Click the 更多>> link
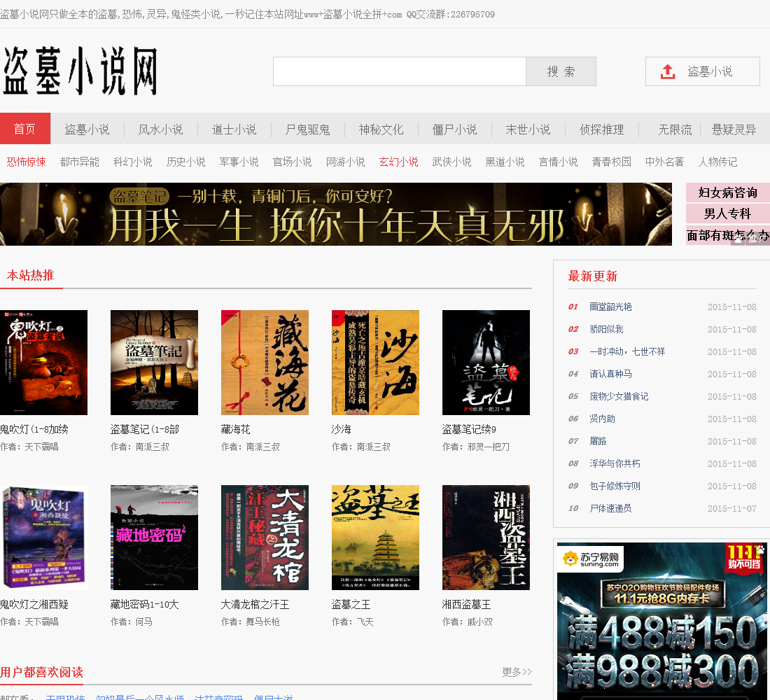The width and height of the screenshot is (770, 700). 517,671
